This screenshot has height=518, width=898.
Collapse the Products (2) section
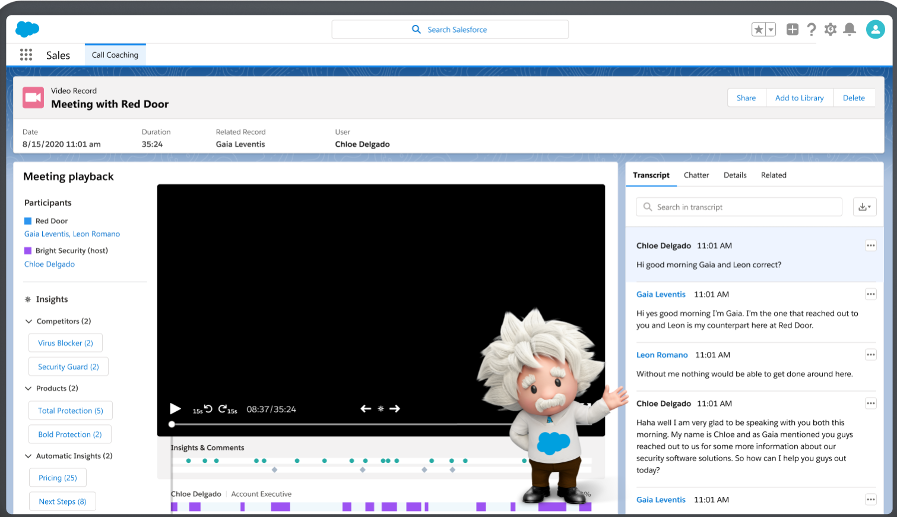coord(28,388)
